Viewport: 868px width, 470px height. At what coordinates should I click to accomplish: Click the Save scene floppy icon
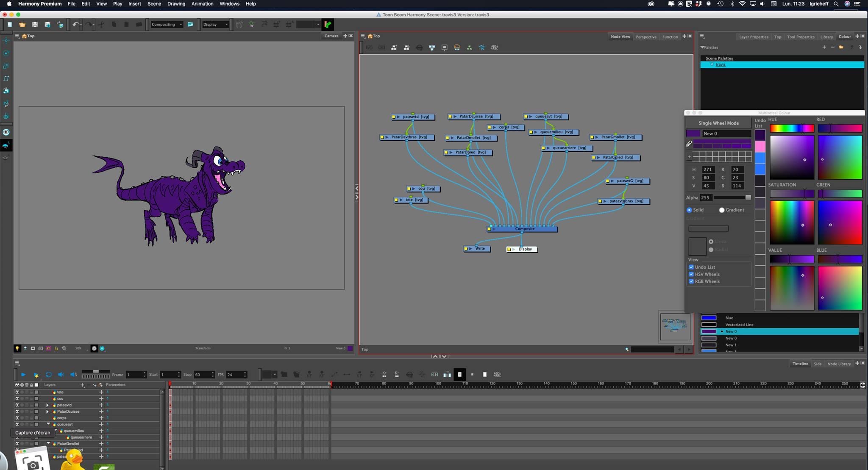pyautogui.click(x=35, y=25)
